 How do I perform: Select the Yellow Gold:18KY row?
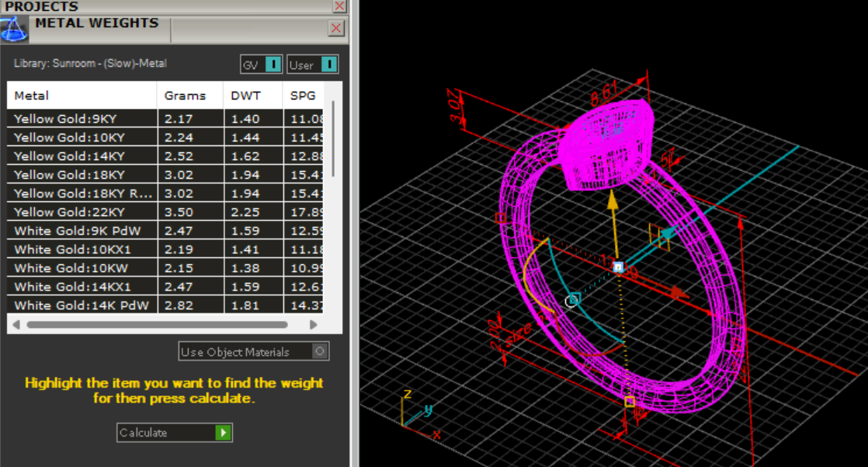(x=165, y=175)
